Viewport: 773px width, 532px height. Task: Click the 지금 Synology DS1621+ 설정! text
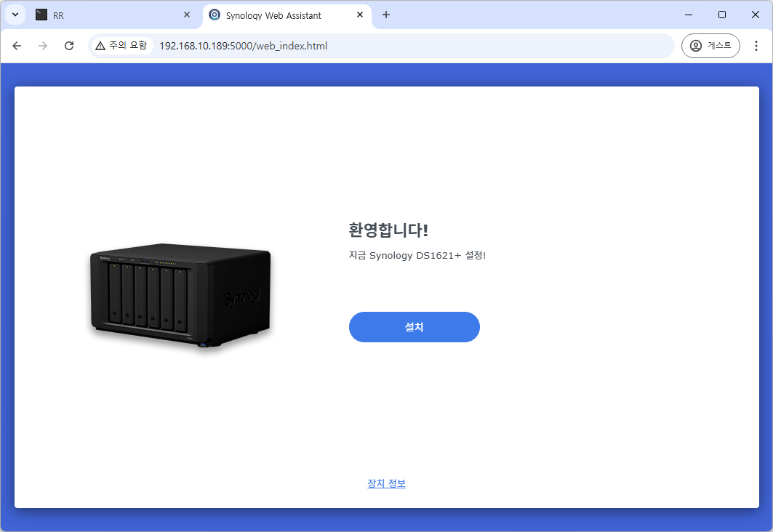[x=417, y=255]
